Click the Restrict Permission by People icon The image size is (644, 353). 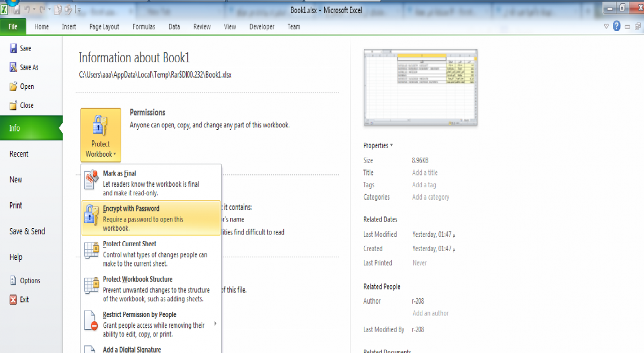pos(92,321)
